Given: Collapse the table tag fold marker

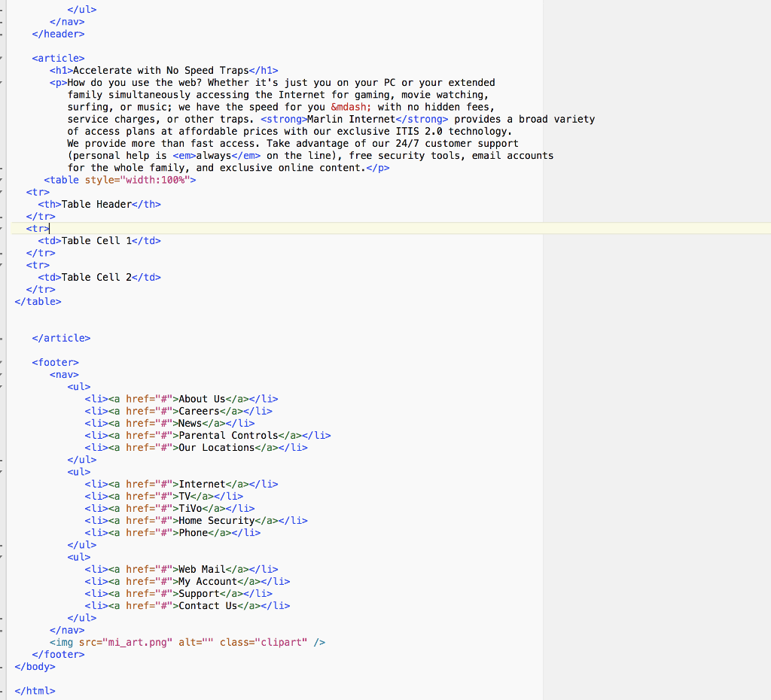Looking at the screenshot, I should [2, 180].
